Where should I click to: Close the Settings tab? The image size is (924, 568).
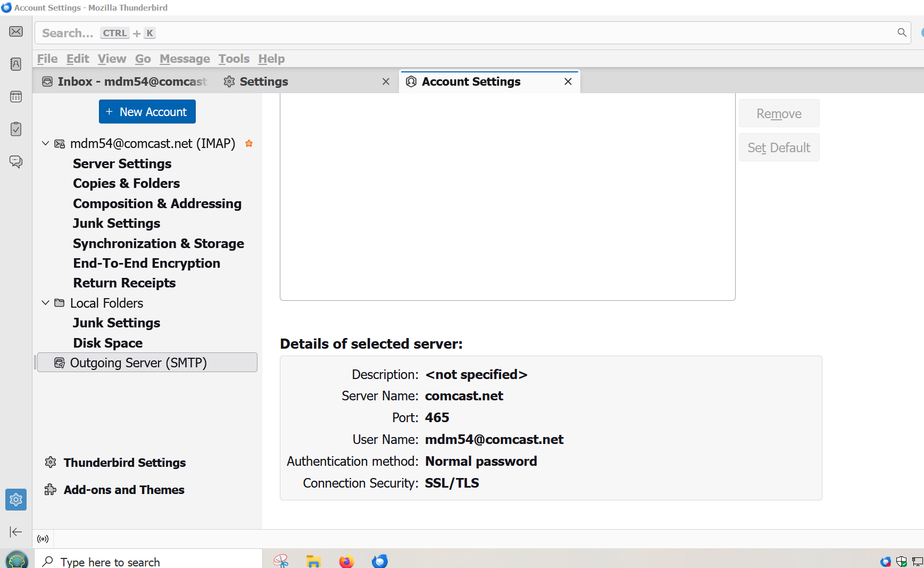click(x=386, y=81)
